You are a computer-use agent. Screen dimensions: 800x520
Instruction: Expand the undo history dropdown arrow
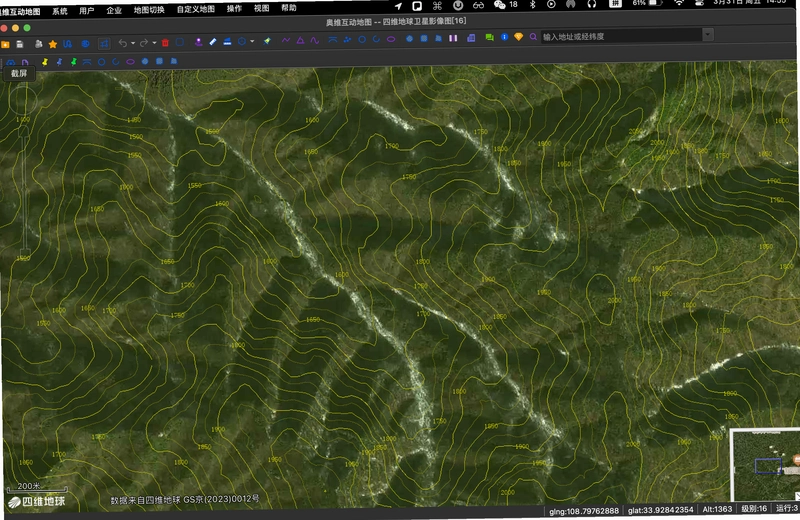point(133,43)
